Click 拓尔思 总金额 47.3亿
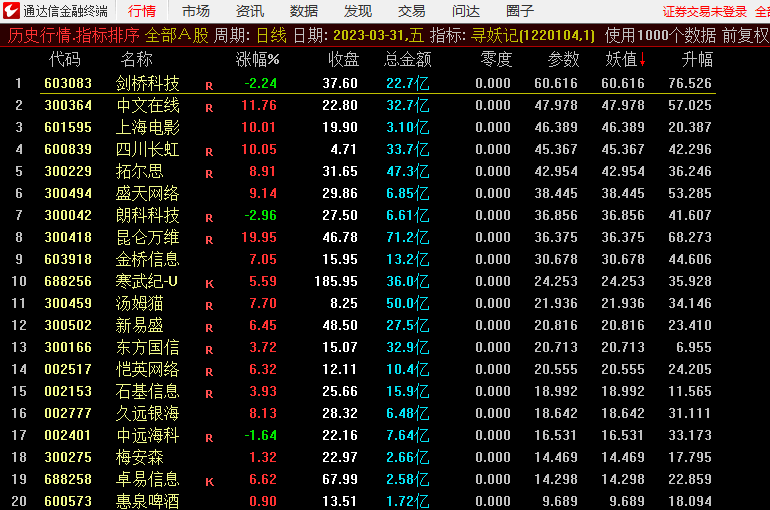The width and height of the screenshot is (770, 510). [x=408, y=171]
